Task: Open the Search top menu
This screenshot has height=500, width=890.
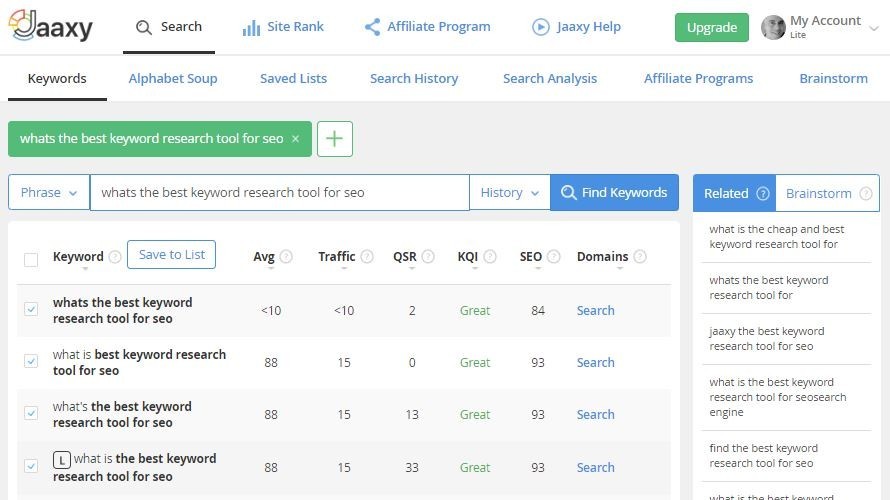Action: click(169, 27)
